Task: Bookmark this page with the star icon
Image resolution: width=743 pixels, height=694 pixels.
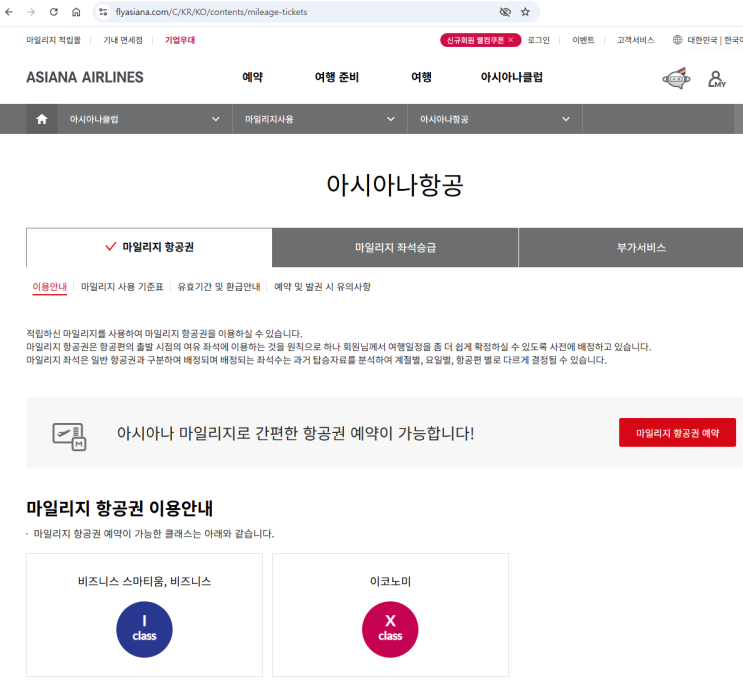Action: coord(525,12)
